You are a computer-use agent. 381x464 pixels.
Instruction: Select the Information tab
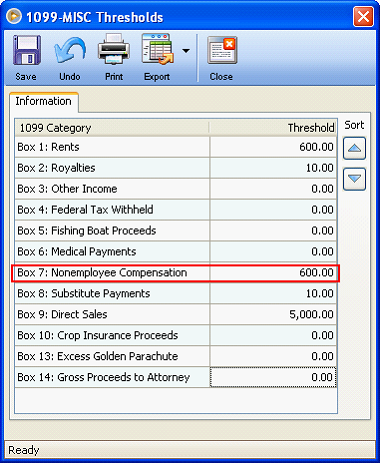pyautogui.click(x=44, y=101)
